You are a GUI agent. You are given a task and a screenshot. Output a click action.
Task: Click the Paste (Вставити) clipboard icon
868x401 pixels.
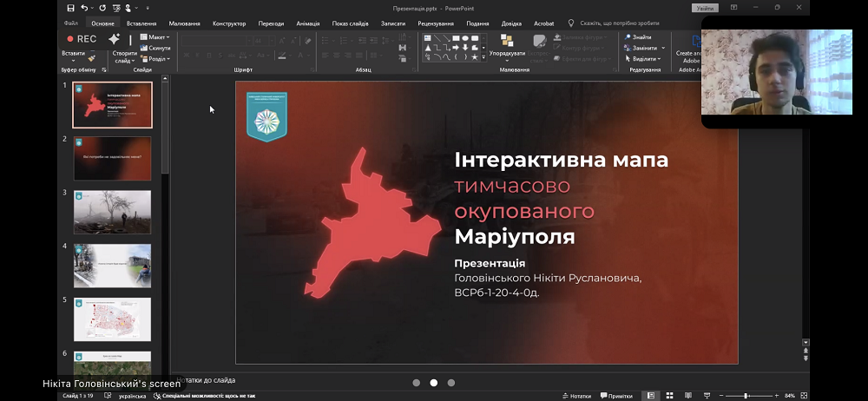(73, 54)
